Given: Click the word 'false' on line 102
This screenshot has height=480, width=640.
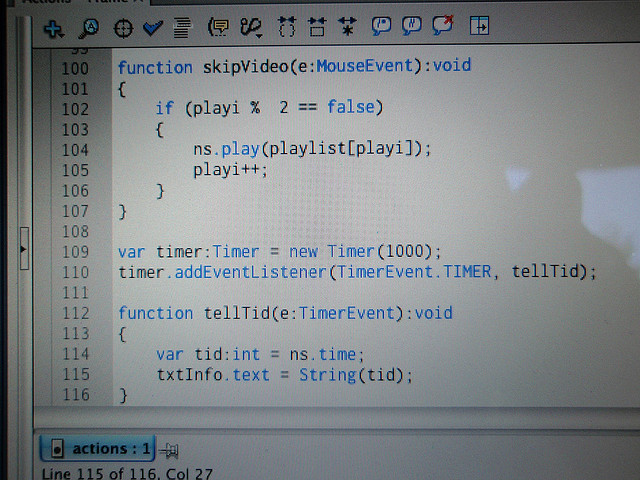Looking at the screenshot, I should click(351, 107).
